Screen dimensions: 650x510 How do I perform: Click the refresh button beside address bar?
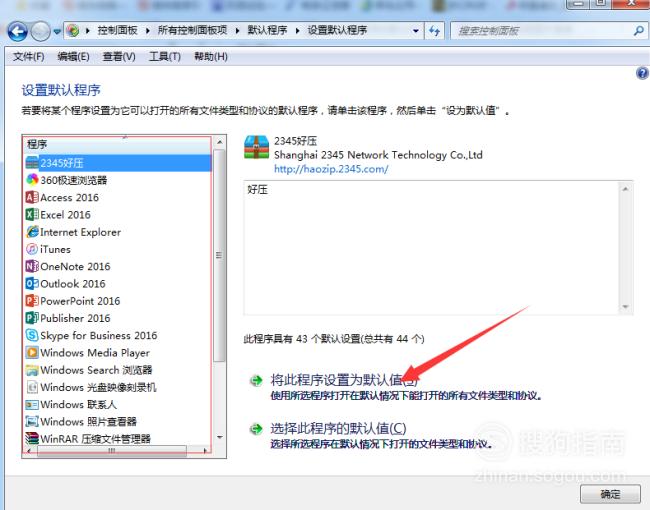coord(434,31)
